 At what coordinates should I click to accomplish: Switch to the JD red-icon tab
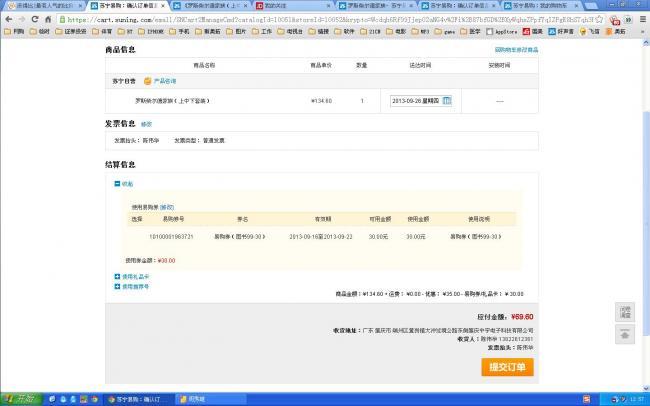click(x=293, y=6)
